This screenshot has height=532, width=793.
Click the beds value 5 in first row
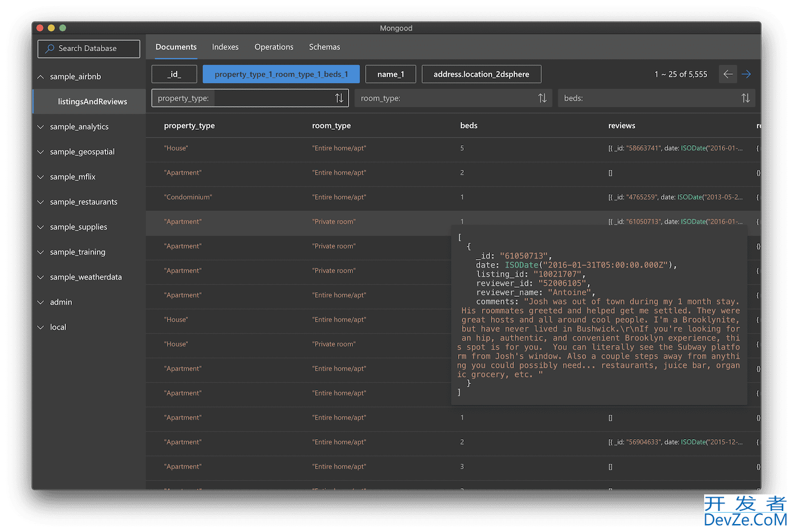click(462, 148)
